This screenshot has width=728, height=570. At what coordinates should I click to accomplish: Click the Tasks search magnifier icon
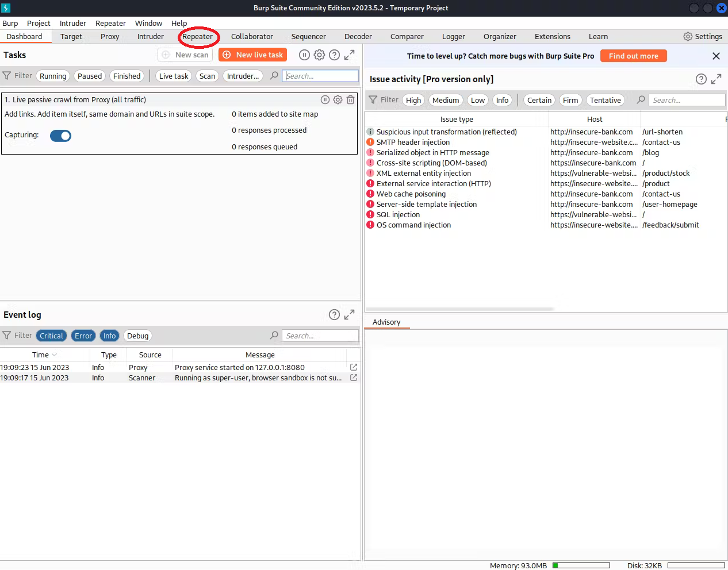coord(274,76)
